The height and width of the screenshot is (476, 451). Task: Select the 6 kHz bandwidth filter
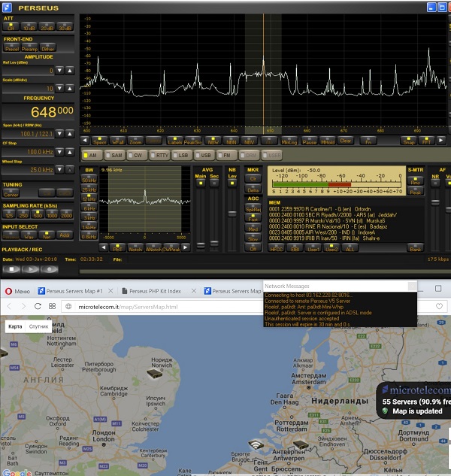point(89,208)
